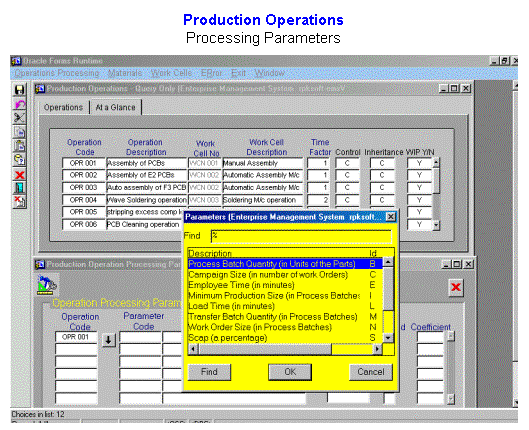Click Manual Assembly work cell description
This screenshot has height=430, width=529.
[263, 163]
